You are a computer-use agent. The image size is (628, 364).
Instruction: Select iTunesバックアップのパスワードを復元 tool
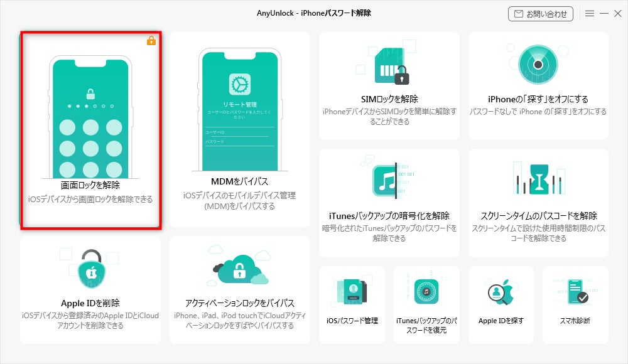(426, 306)
